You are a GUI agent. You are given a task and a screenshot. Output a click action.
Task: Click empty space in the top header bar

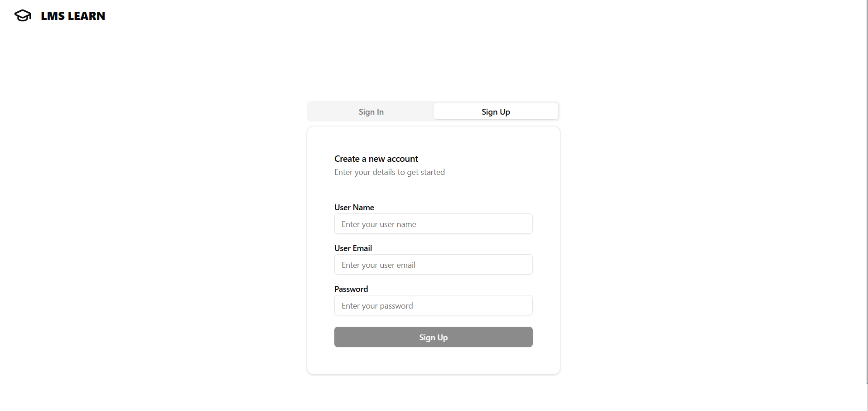pyautogui.click(x=453, y=15)
